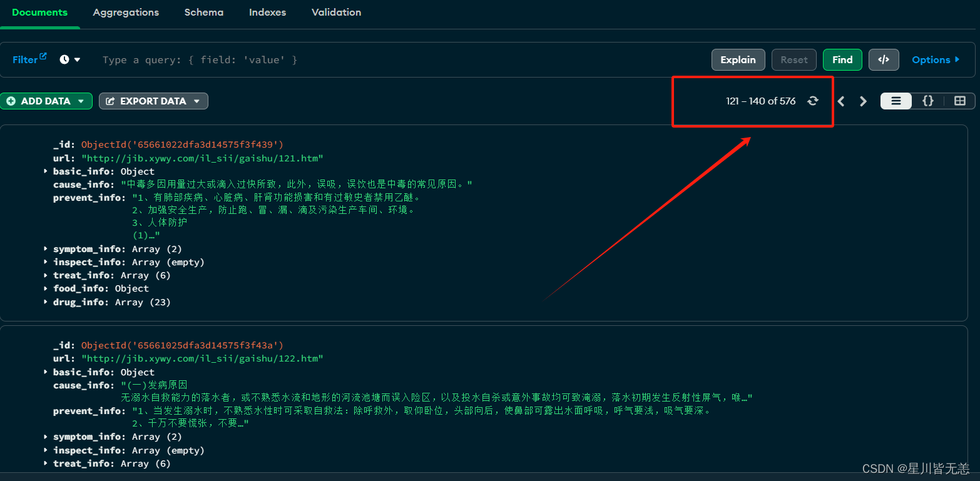980x481 pixels.
Task: Click the code export </> button
Action: coord(883,59)
